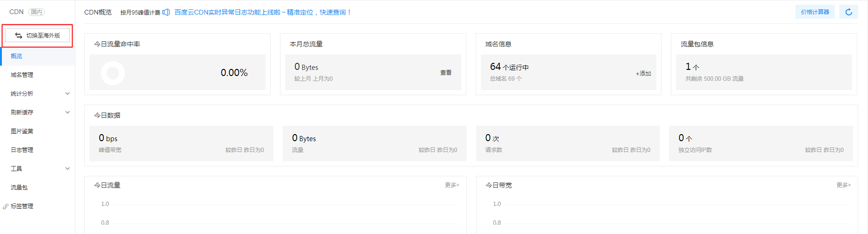Click the 64 个运行中 domain count
The width and height of the screenshot is (868, 234).
click(x=509, y=67)
